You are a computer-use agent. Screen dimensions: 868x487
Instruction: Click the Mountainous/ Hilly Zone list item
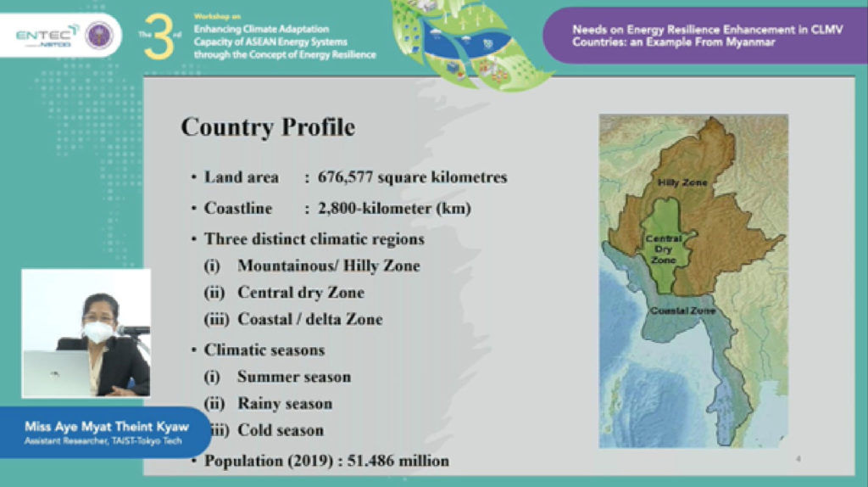[328, 266]
